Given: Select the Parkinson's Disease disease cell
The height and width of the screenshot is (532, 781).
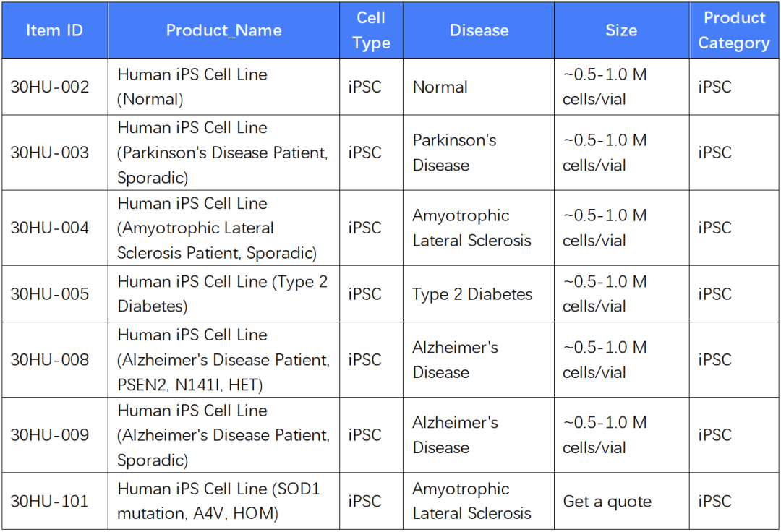Looking at the screenshot, I should (454, 153).
